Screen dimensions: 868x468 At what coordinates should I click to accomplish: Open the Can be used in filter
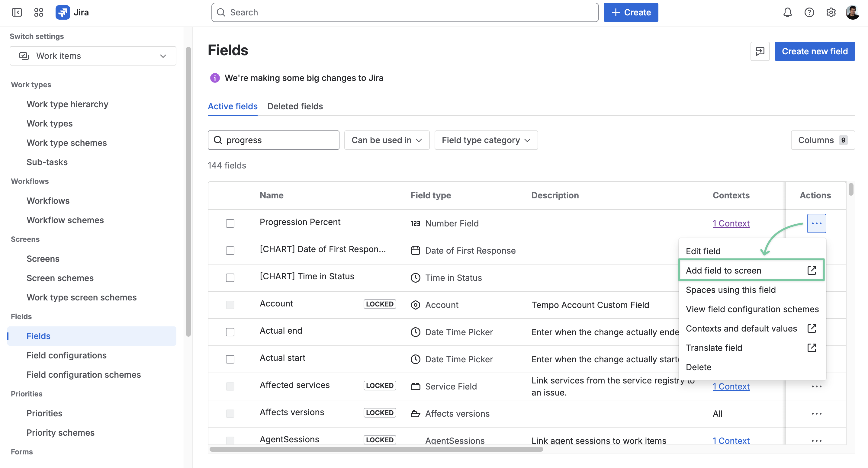pyautogui.click(x=387, y=140)
